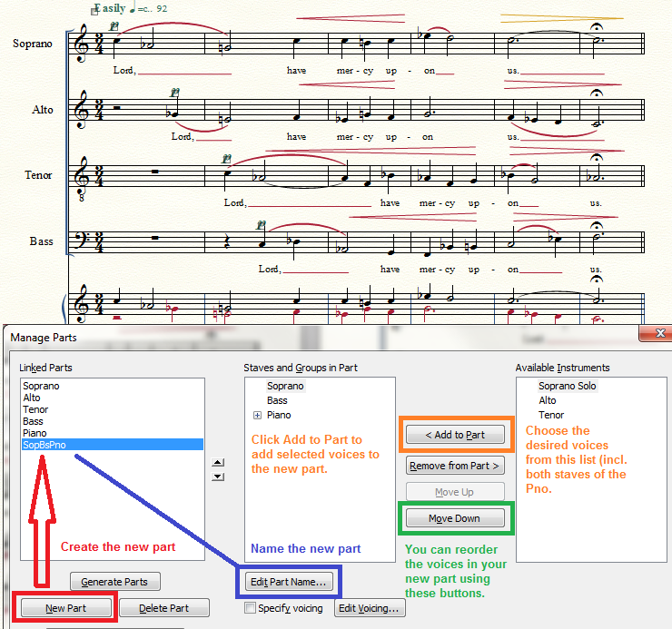Click the small down arrow reorder icon
Viewport: 672px width, 629px height.
coord(217,475)
